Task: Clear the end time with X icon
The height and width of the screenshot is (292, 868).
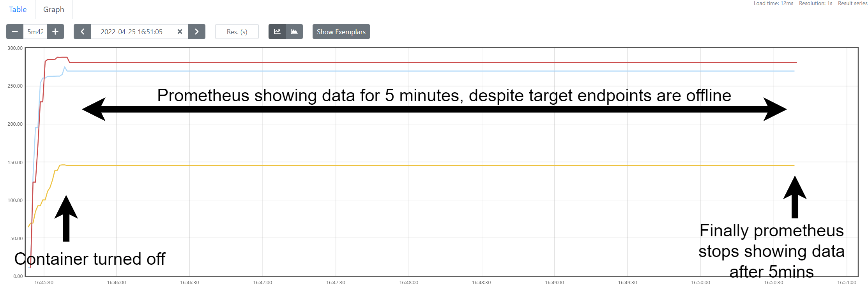Action: pos(180,32)
